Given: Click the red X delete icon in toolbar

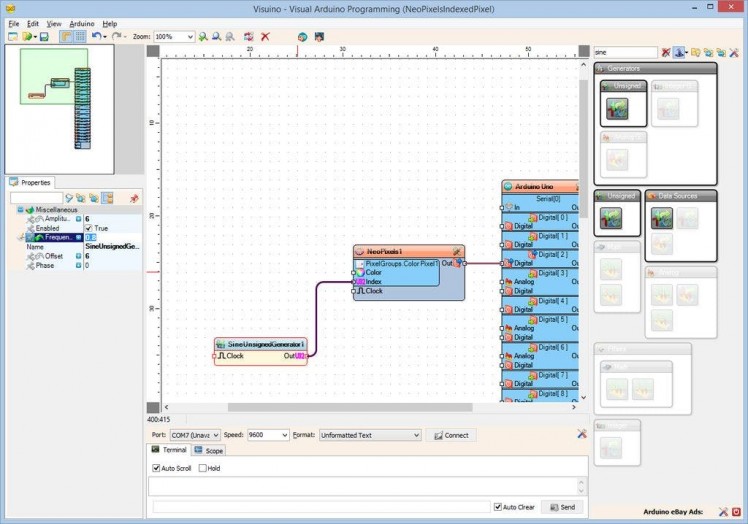Looking at the screenshot, I should click(265, 36).
